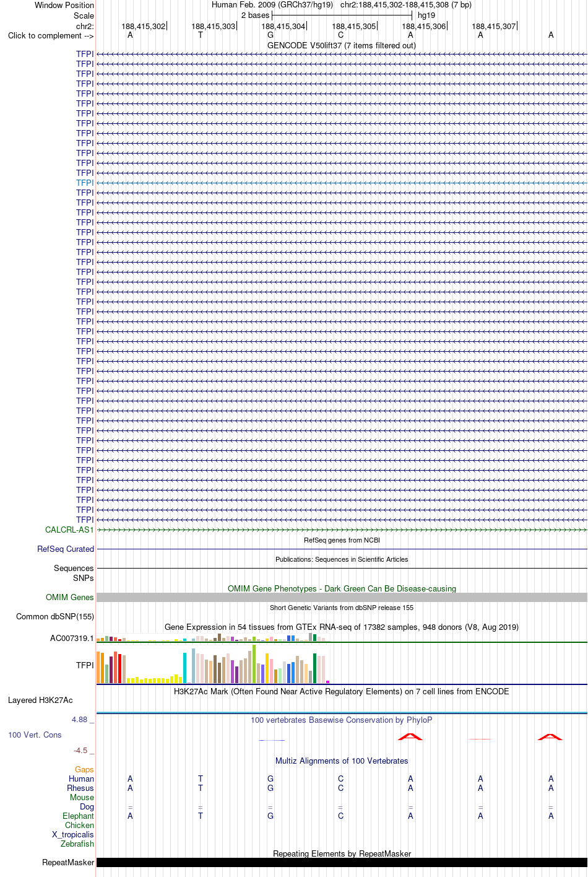The height and width of the screenshot is (877, 588).
Task: Click base C in the top sequence row
Action: tap(340, 35)
